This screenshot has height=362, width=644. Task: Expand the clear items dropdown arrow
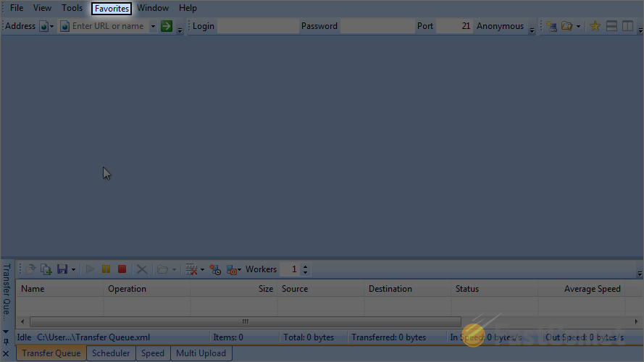pyautogui.click(x=203, y=269)
